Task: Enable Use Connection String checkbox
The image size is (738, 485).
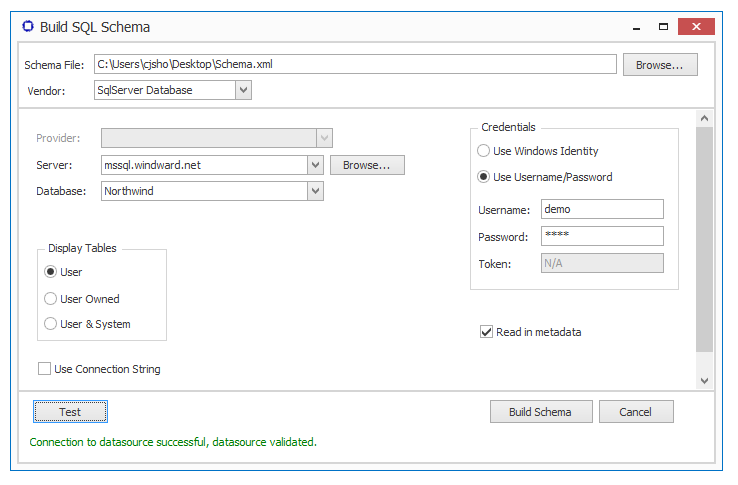Action: 44,369
